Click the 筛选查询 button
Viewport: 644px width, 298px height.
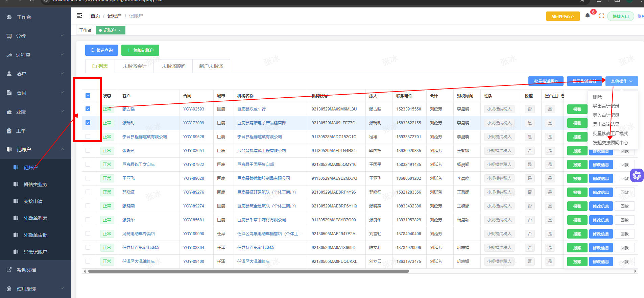pos(101,50)
